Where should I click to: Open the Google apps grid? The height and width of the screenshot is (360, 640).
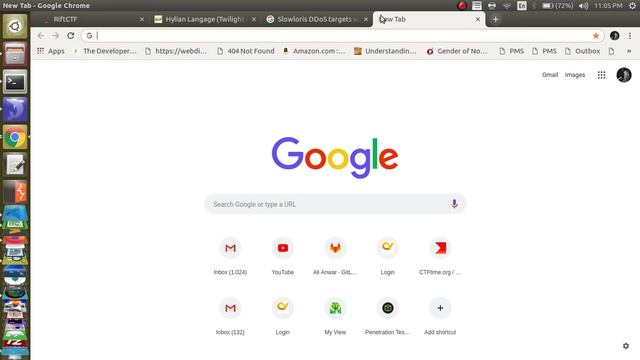click(601, 75)
